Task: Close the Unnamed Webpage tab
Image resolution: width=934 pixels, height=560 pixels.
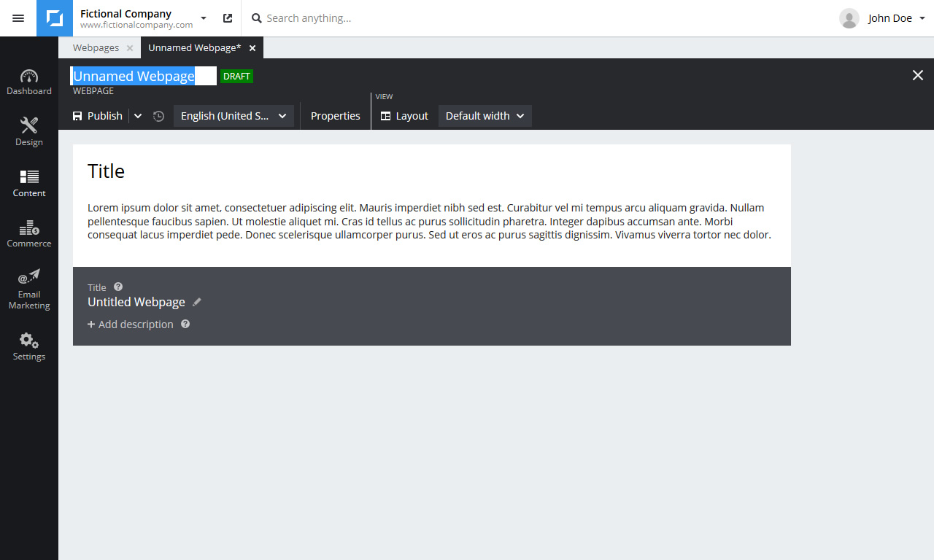Action: click(x=252, y=48)
